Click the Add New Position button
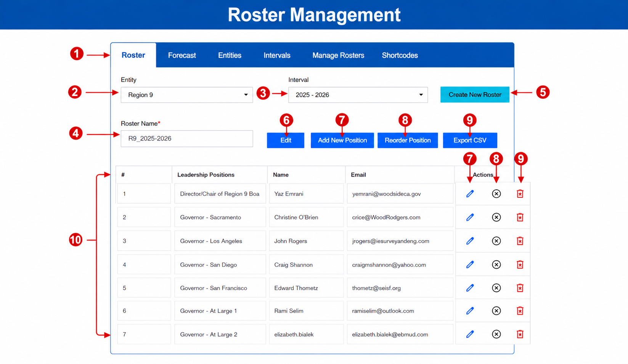The width and height of the screenshot is (628, 364). pos(342,140)
